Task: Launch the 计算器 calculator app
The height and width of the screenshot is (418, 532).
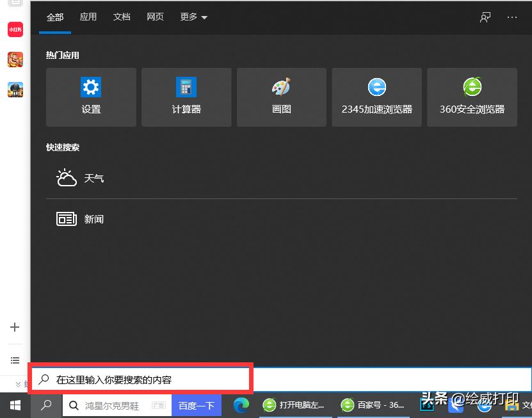Action: click(186, 97)
